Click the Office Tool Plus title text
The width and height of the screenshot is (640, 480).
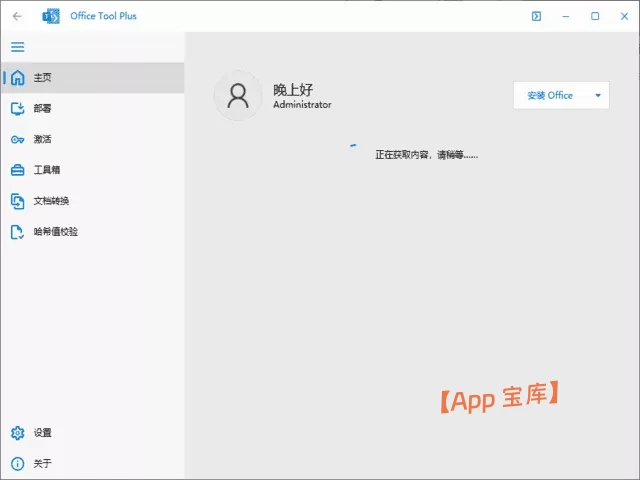click(x=103, y=16)
